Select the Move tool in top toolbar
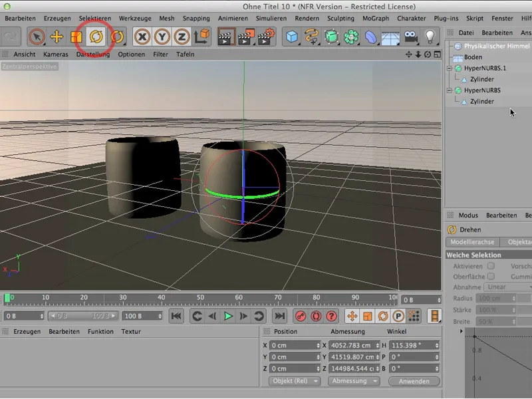 [x=57, y=37]
